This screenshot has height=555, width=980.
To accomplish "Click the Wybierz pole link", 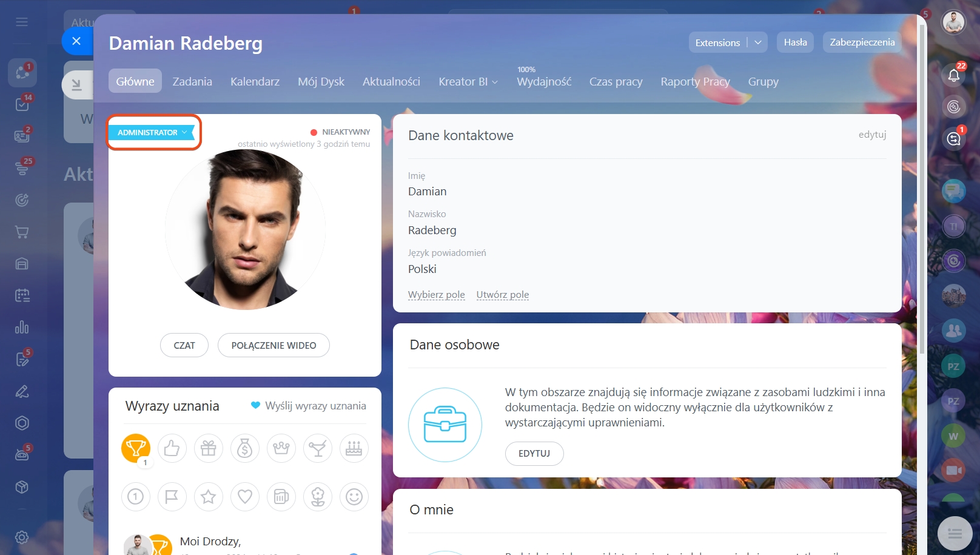I will click(x=437, y=295).
